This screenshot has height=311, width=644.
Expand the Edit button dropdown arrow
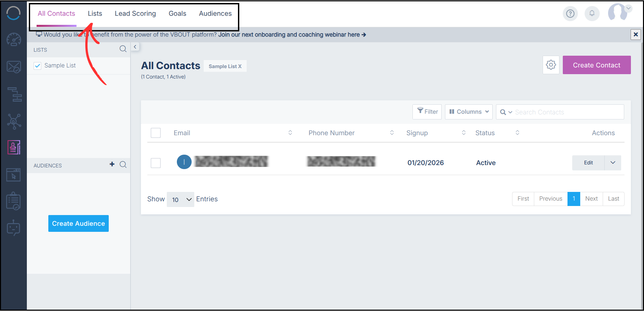(613, 163)
